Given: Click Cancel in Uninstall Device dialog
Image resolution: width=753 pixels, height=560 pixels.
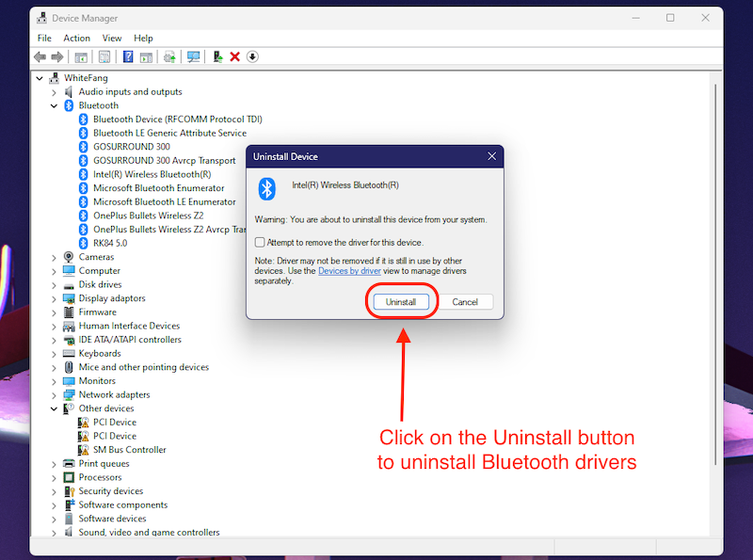Looking at the screenshot, I should [465, 301].
